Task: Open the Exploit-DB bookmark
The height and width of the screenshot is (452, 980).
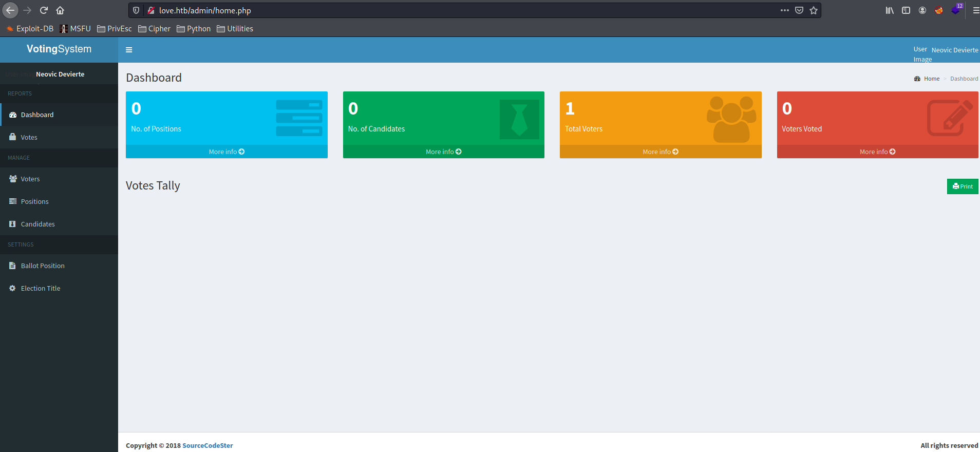Action: point(30,29)
